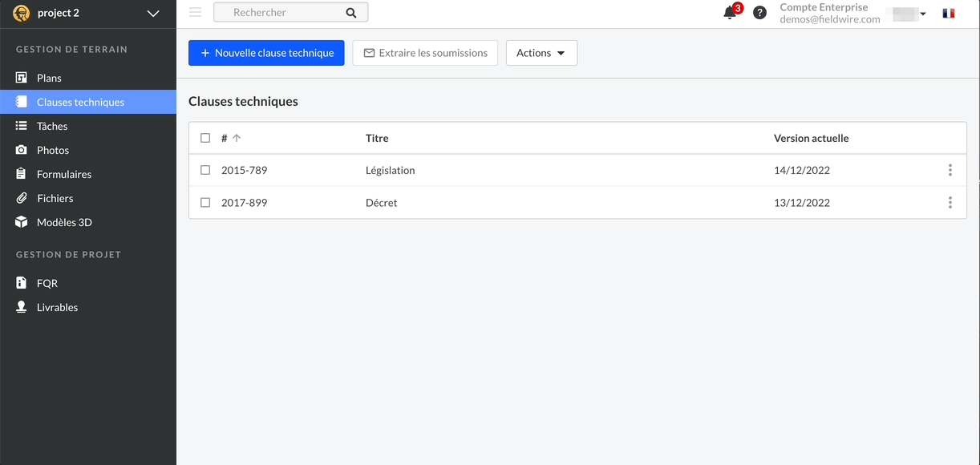Click the search magnifier icon

(351, 13)
